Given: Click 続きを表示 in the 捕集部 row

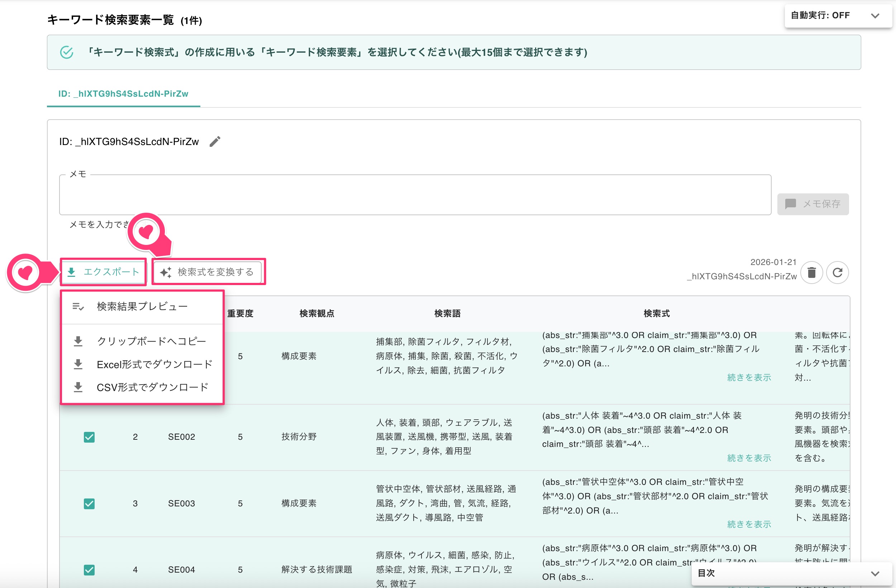Looking at the screenshot, I should coord(749,377).
